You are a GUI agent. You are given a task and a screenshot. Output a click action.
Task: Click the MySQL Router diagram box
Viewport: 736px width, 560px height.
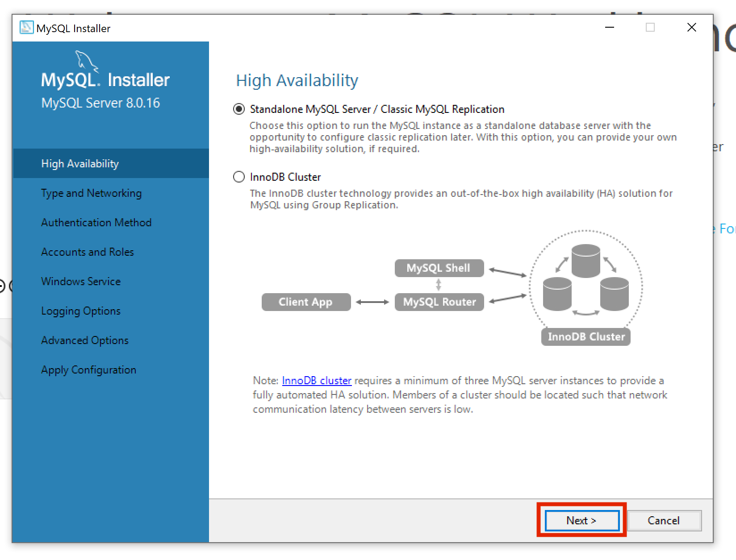(439, 302)
